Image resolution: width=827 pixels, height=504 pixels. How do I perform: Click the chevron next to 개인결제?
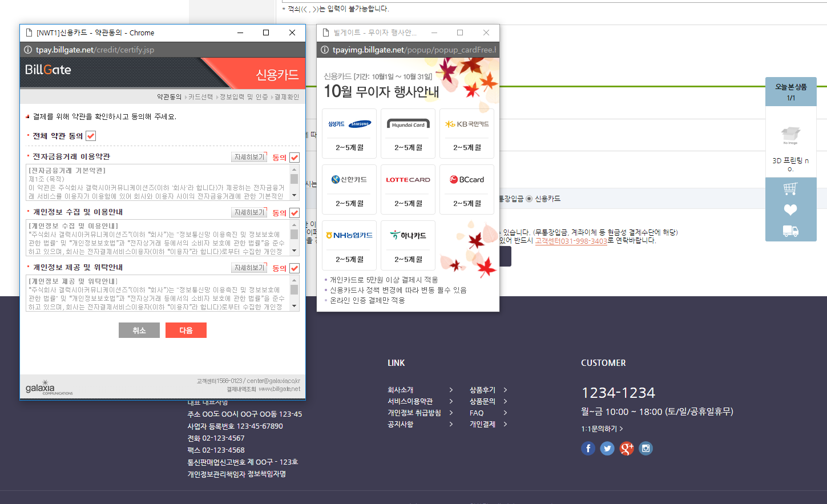tap(505, 424)
